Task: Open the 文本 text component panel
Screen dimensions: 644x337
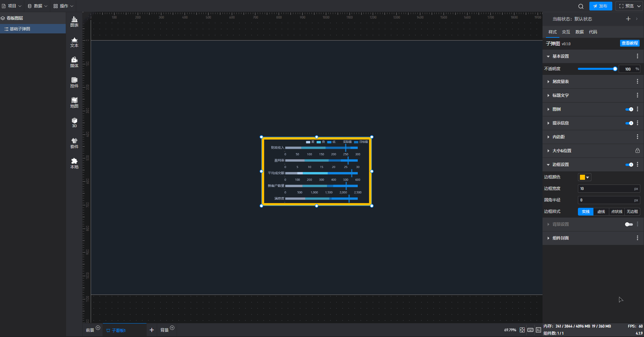Action: tap(74, 42)
